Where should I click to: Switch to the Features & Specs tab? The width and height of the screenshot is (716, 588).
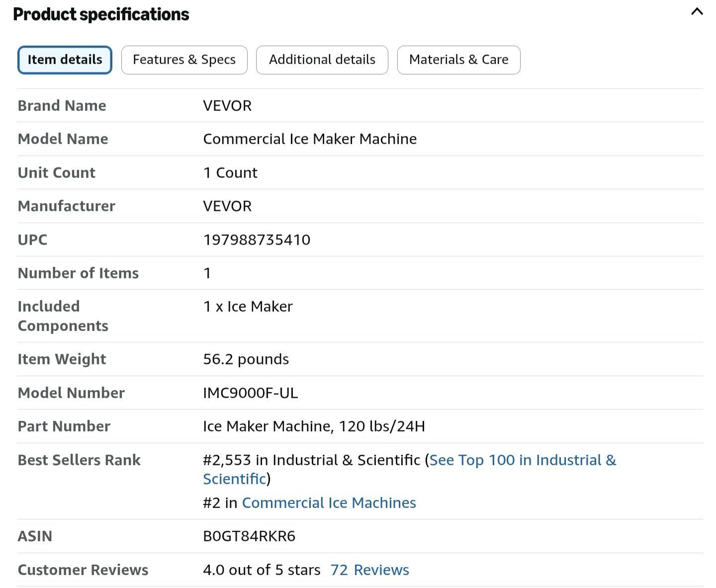click(x=184, y=60)
